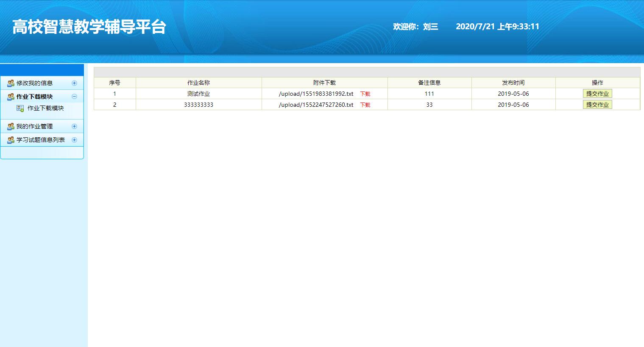Click the 测试作业 table cell

[198, 94]
